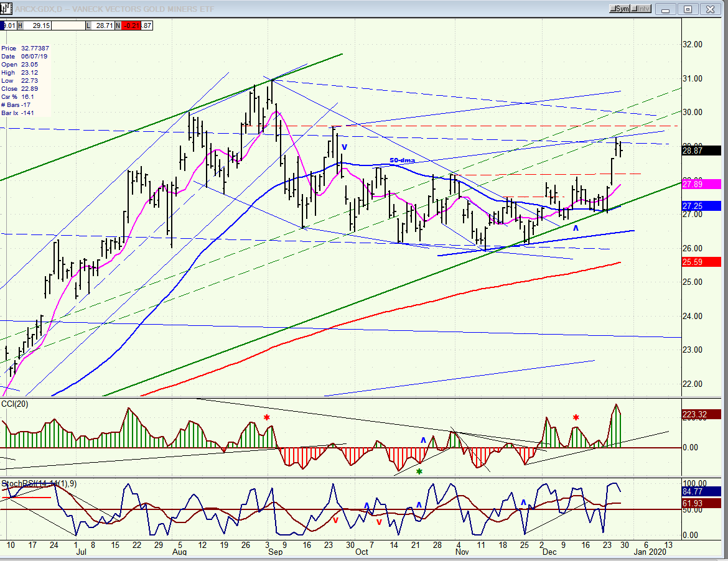This screenshot has width=728, height=561.
Task: Click the Jul label on time axis
Action: [82, 552]
